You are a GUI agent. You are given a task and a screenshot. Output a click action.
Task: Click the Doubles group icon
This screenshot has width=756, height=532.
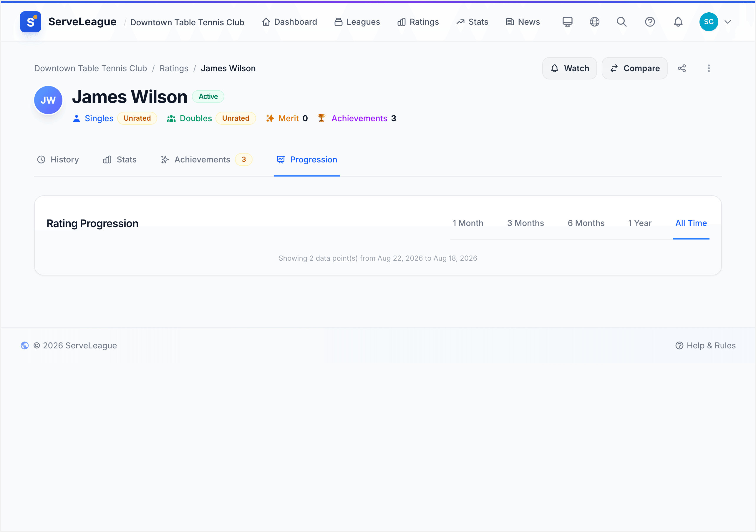[171, 118]
